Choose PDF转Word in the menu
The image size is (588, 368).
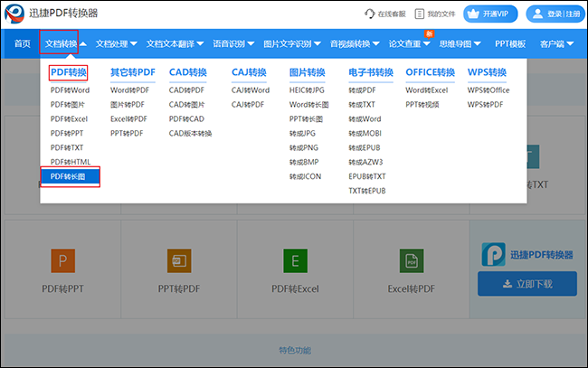pos(71,90)
